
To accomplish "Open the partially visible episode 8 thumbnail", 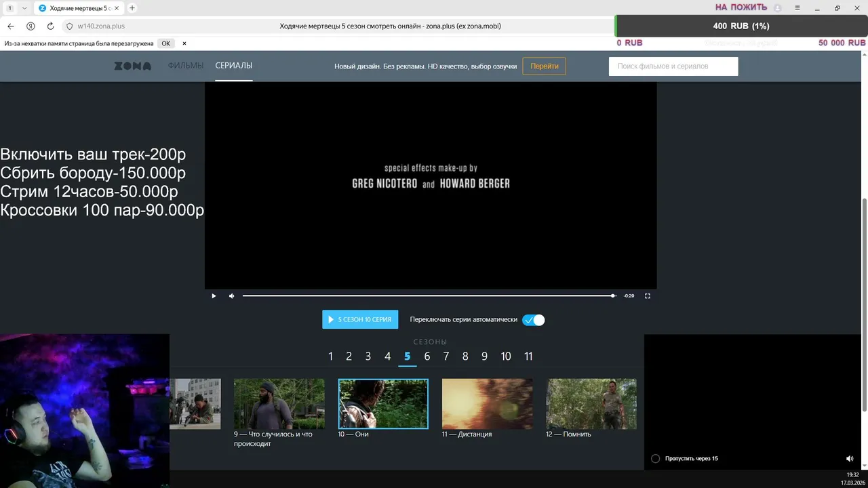I will click(195, 404).
